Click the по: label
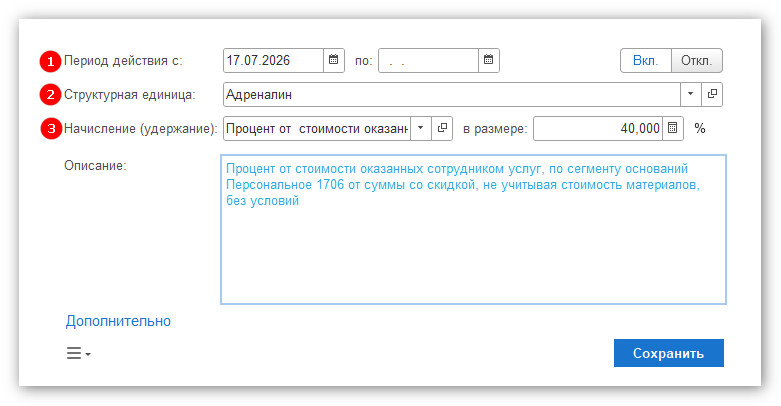The width and height of the screenshot is (781, 406). (x=364, y=61)
